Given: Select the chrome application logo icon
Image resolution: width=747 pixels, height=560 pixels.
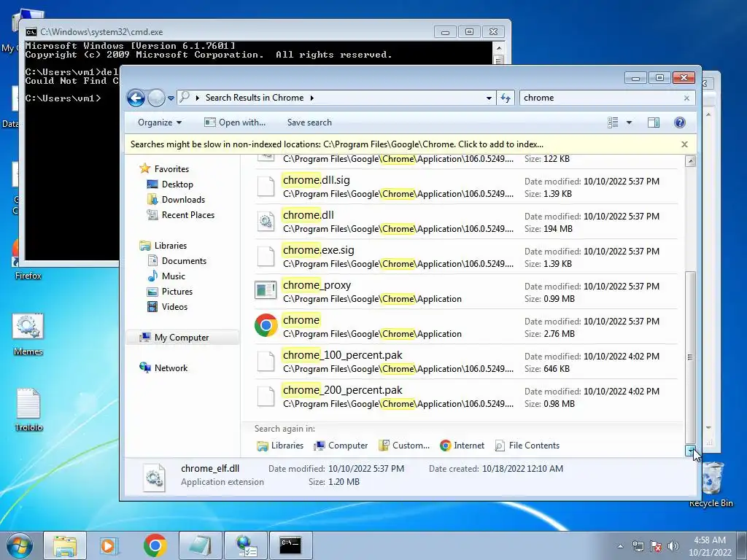Looking at the screenshot, I should (266, 325).
